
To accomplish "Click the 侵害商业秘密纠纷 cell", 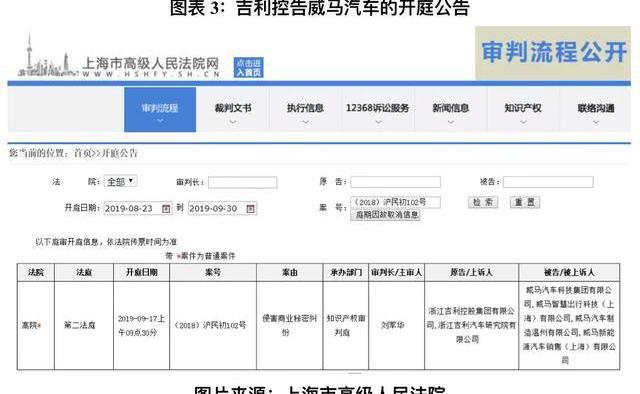I will coord(289,325).
